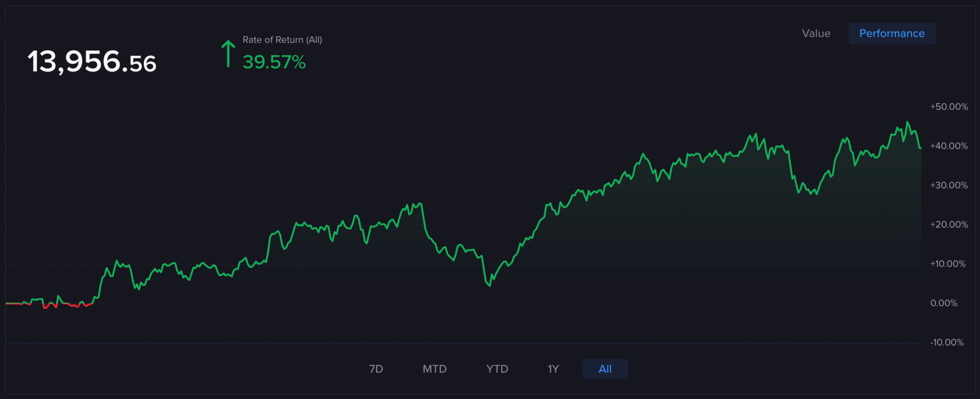Click the +40.00% axis label
980x399 pixels.
(949, 146)
